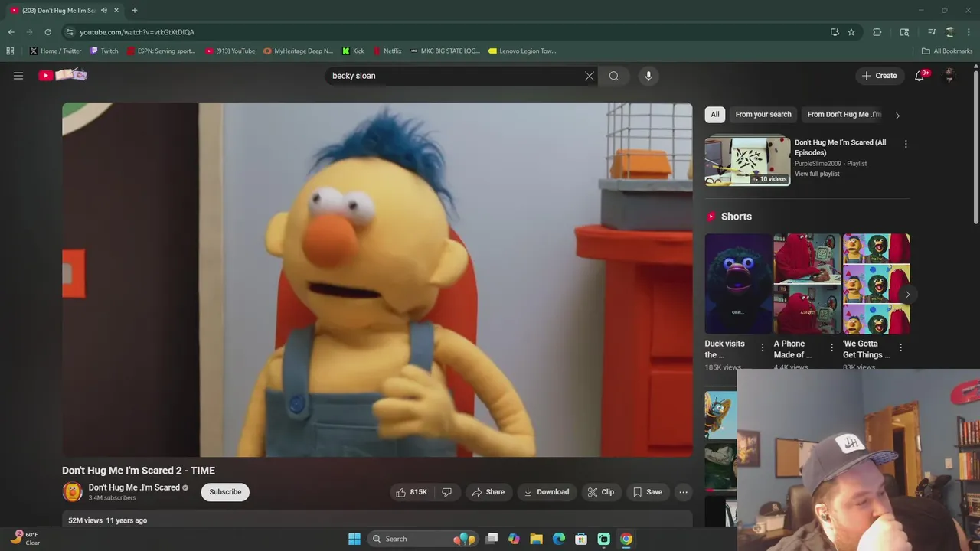Start voice search with microphone icon
This screenshot has width=980, height=551.
click(648, 76)
